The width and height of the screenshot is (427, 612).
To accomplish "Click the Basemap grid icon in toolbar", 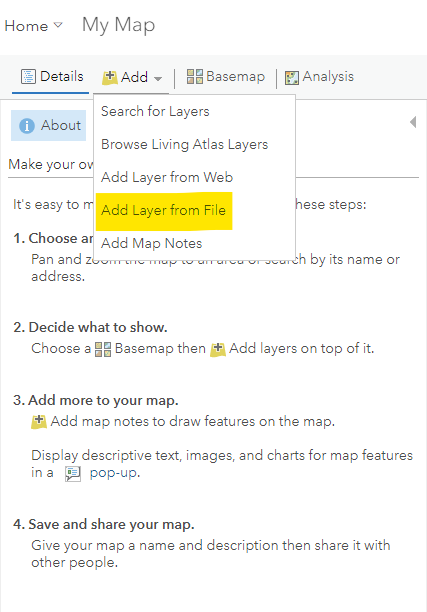I will click(195, 76).
